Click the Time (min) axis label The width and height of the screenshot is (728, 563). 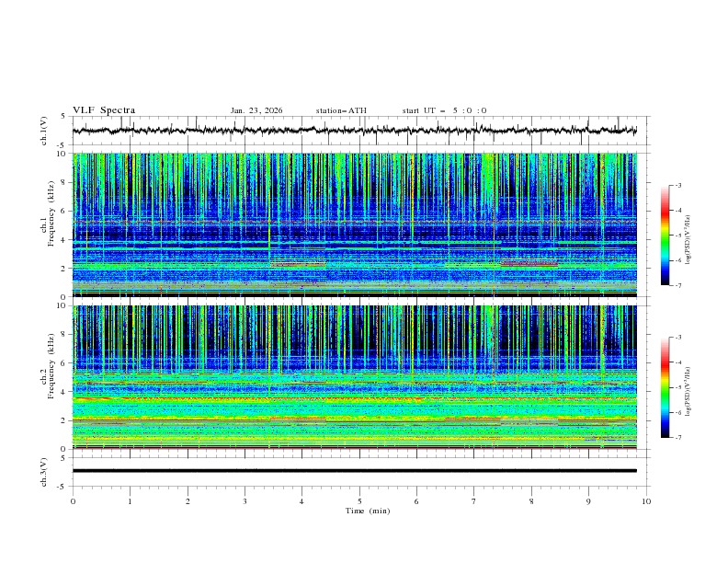point(369,511)
